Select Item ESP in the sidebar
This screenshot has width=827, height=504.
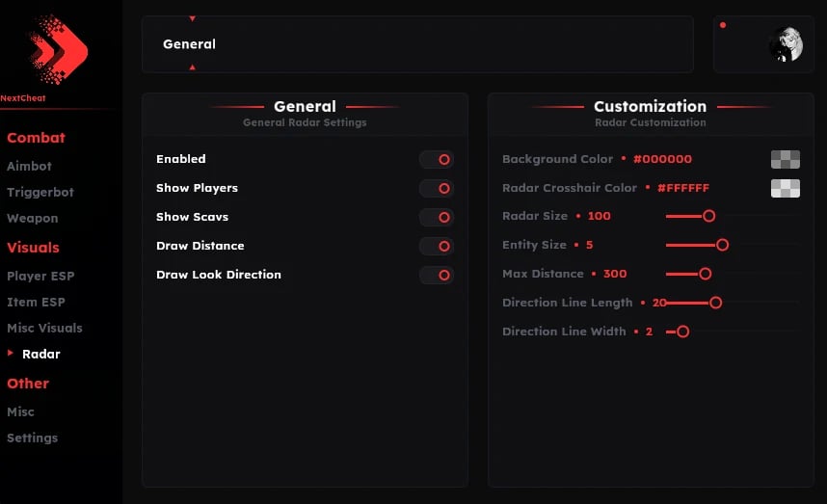(36, 302)
